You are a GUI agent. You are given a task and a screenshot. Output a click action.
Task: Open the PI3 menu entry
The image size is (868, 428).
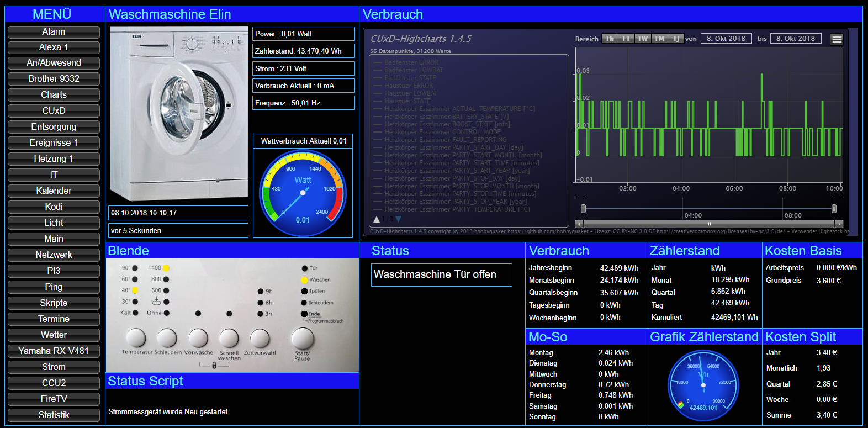pos(54,271)
